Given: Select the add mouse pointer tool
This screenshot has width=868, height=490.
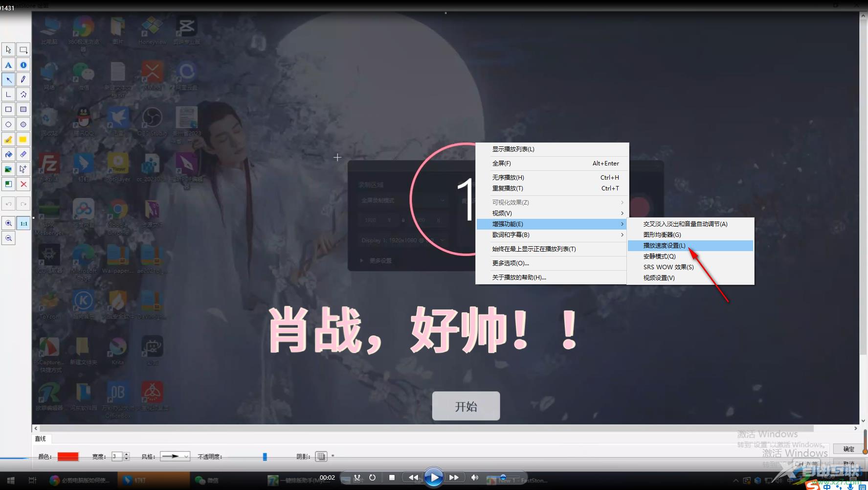Looking at the screenshot, I should pyautogui.click(x=23, y=169).
